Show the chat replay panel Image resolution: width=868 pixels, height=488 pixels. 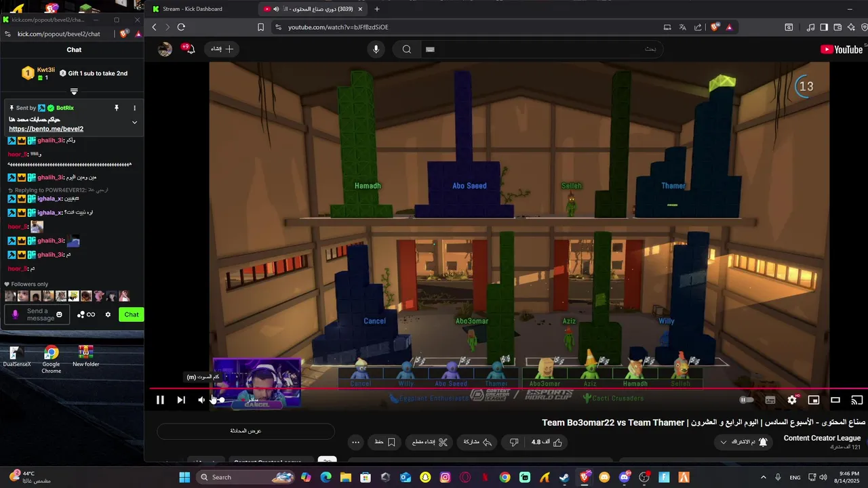point(245,431)
